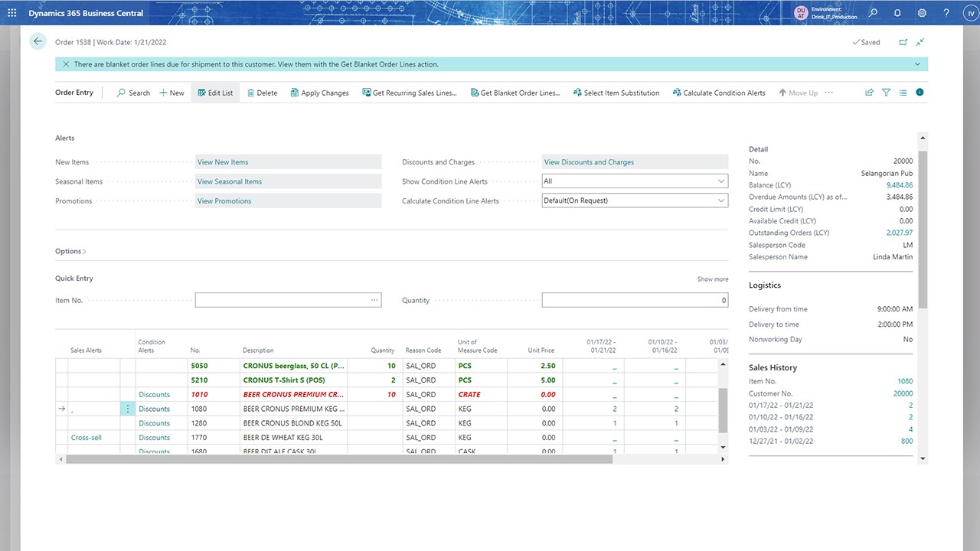The image size is (980, 551).
Task: Toggle Edit List mode
Action: pos(215,93)
